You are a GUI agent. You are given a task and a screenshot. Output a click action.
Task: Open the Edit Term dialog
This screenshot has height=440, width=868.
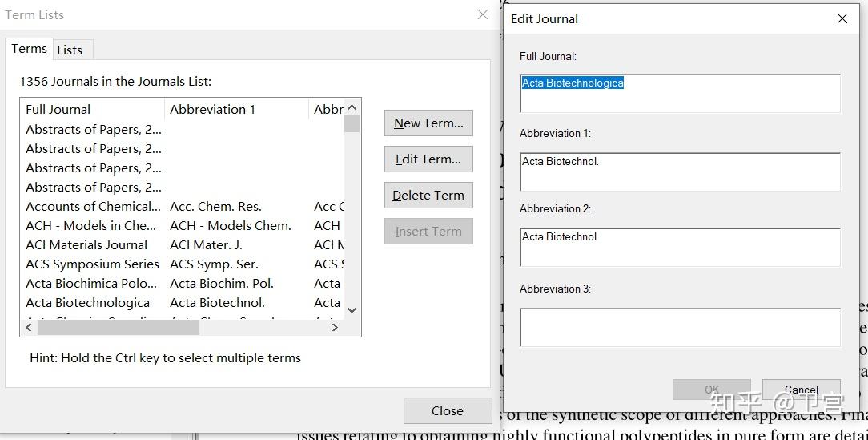428,159
